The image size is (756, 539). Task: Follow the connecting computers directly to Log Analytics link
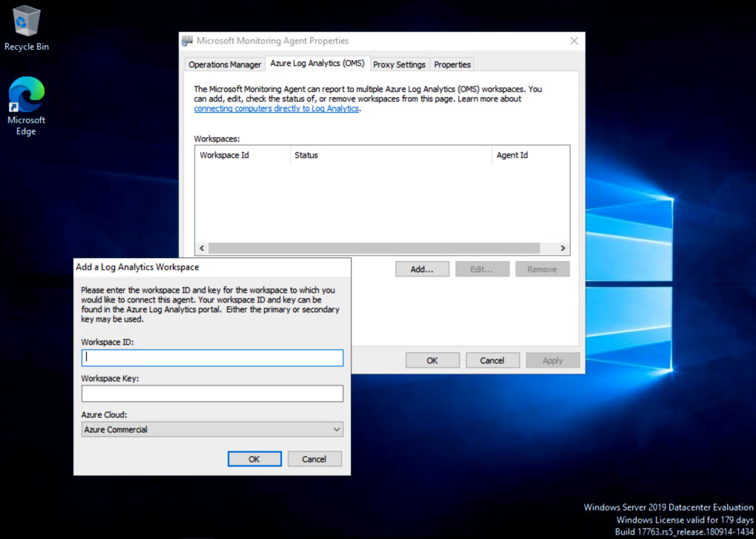point(276,108)
